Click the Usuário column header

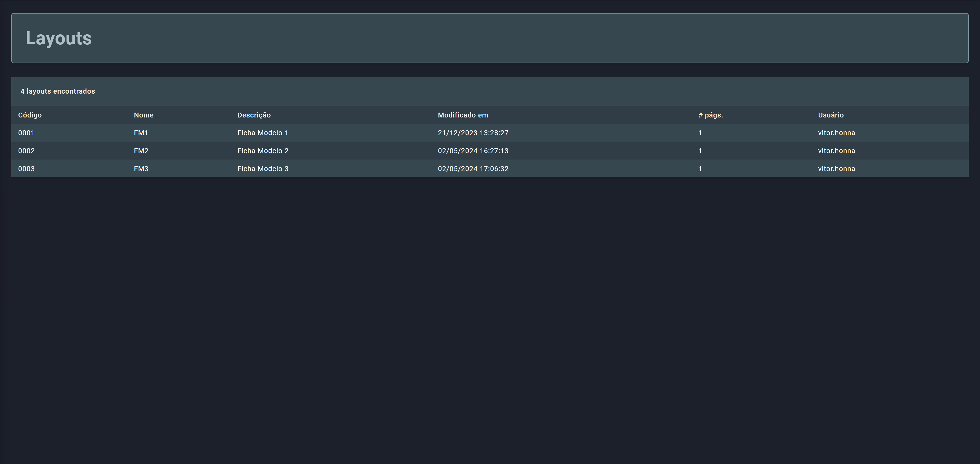pos(831,115)
